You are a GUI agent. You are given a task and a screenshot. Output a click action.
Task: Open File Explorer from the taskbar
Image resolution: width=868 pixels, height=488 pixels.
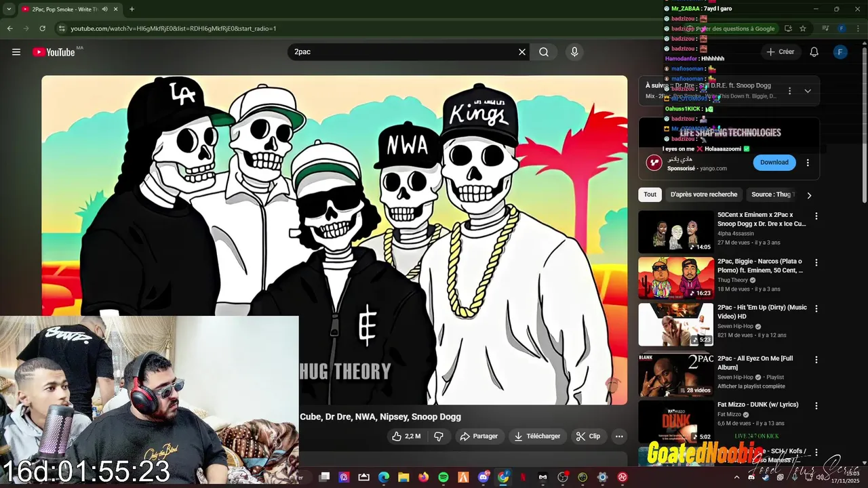click(x=403, y=477)
